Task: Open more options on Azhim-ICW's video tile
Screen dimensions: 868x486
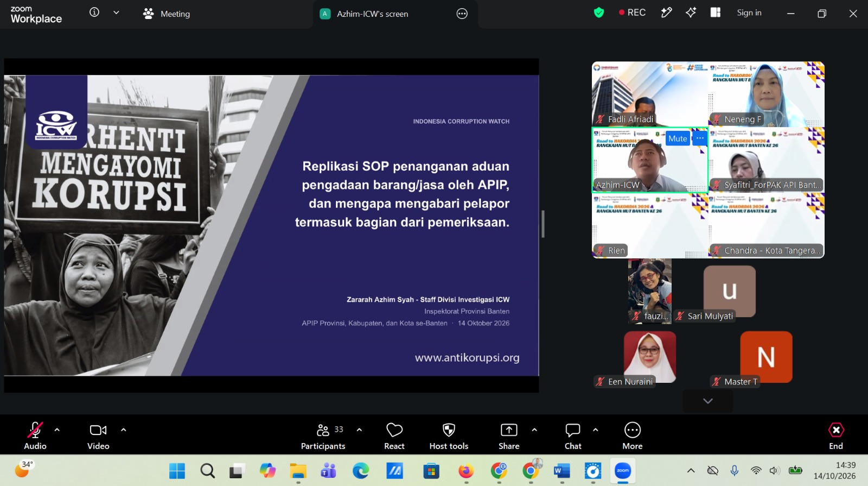Action: coord(700,138)
